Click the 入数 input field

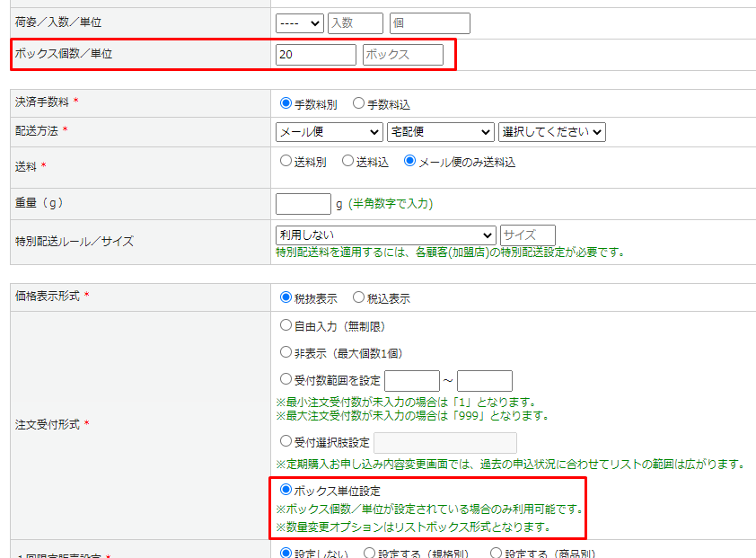click(x=355, y=23)
